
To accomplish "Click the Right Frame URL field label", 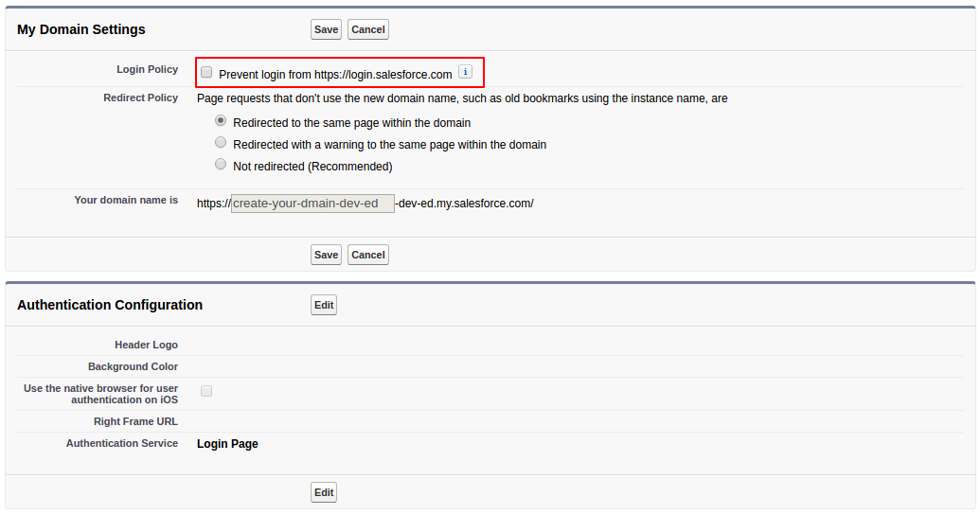I will 135,422.
